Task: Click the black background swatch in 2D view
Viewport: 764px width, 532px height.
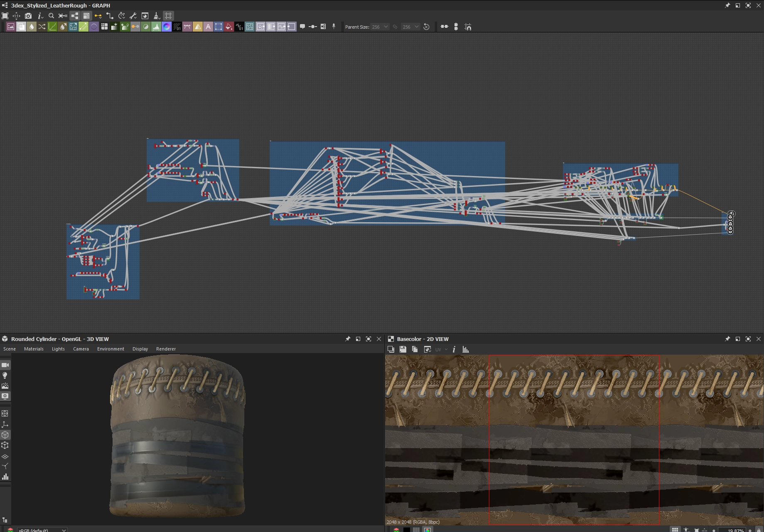Action: pyautogui.click(x=407, y=530)
